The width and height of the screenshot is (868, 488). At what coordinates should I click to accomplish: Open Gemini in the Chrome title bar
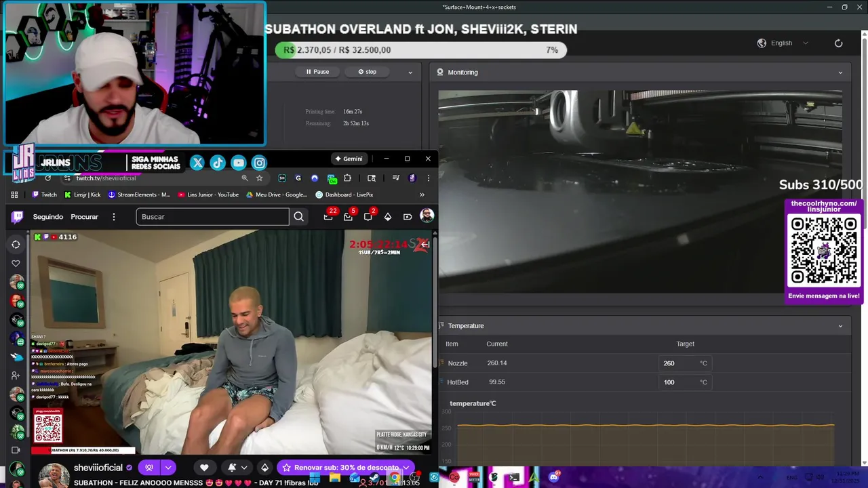coord(349,159)
